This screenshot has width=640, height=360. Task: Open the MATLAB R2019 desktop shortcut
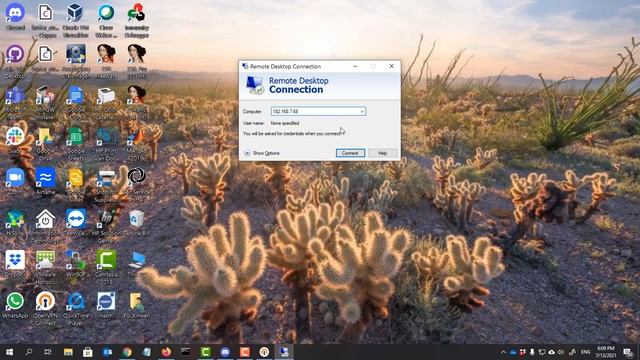(136, 144)
